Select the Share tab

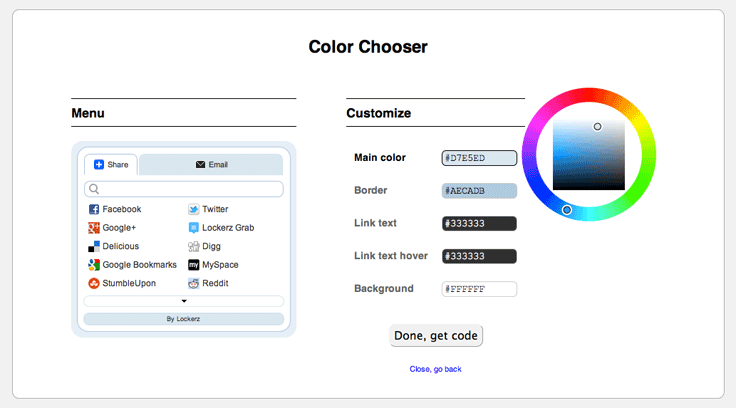(x=111, y=164)
